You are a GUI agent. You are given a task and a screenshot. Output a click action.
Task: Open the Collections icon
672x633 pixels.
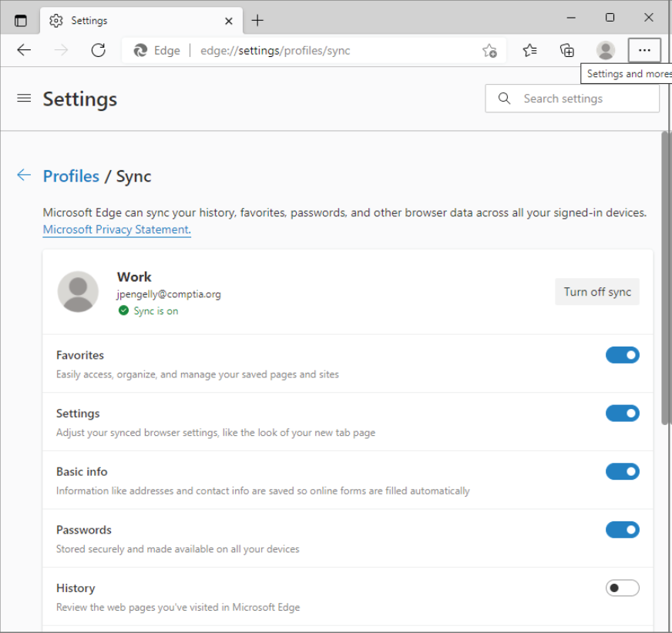[x=567, y=51]
